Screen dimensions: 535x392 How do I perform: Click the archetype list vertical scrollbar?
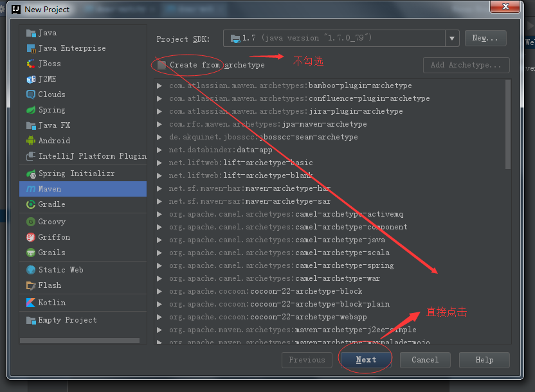coord(508,125)
